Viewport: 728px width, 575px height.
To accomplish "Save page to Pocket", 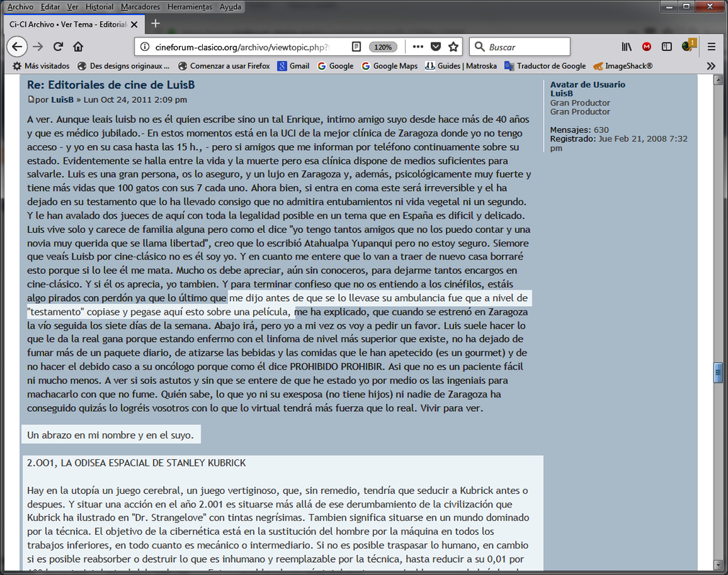I will click(x=435, y=47).
